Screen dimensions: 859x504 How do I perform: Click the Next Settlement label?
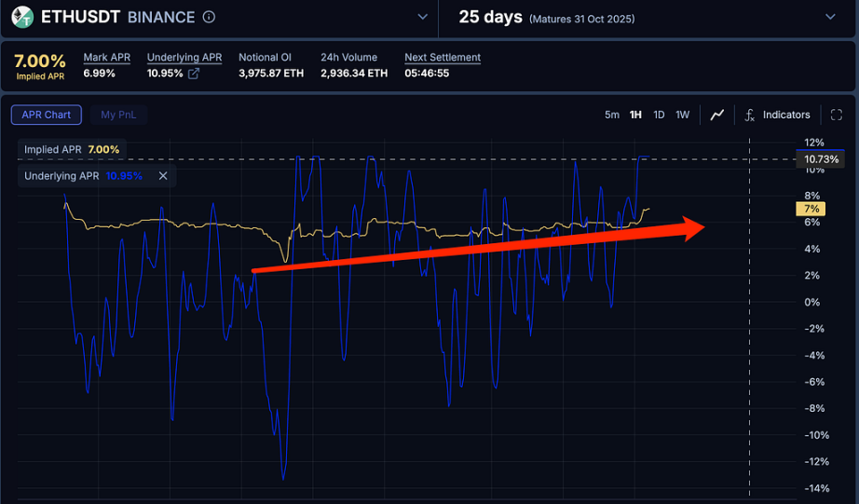(443, 58)
